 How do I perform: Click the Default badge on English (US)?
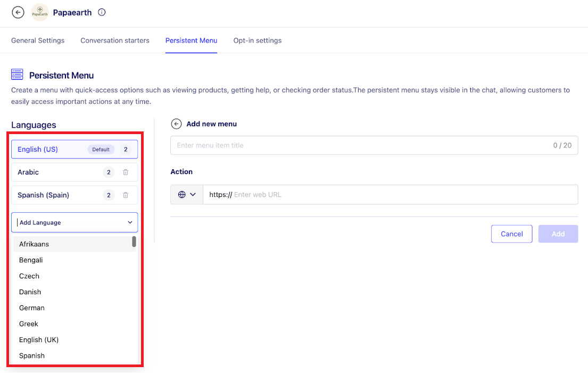click(x=101, y=150)
